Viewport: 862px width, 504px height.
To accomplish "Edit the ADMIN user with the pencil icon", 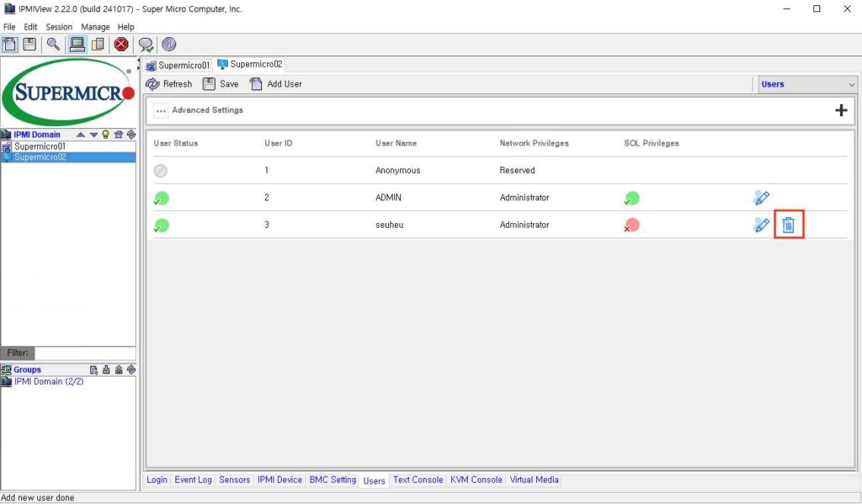I will click(x=761, y=198).
